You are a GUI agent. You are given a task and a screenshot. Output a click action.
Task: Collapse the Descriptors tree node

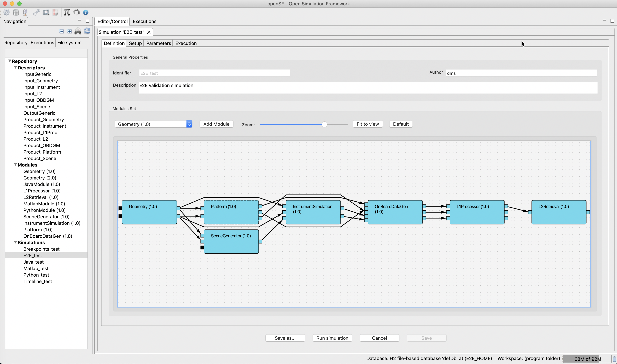coord(15,67)
